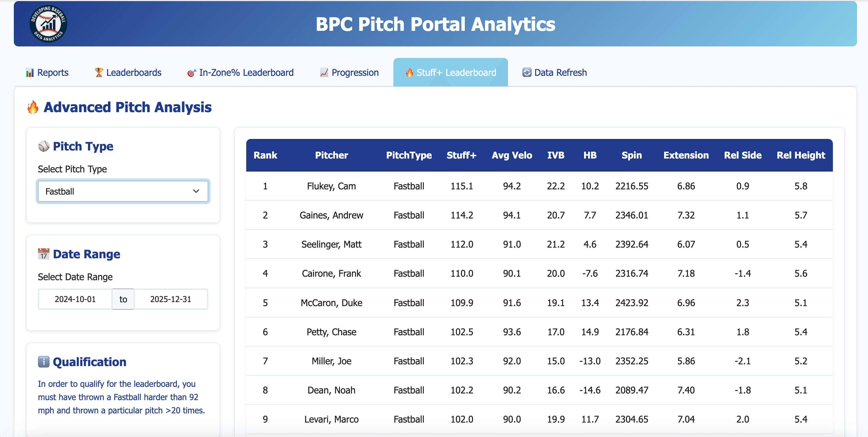Click the calendar icon next to Date Range
This screenshot has height=437, width=868.
[x=43, y=254]
